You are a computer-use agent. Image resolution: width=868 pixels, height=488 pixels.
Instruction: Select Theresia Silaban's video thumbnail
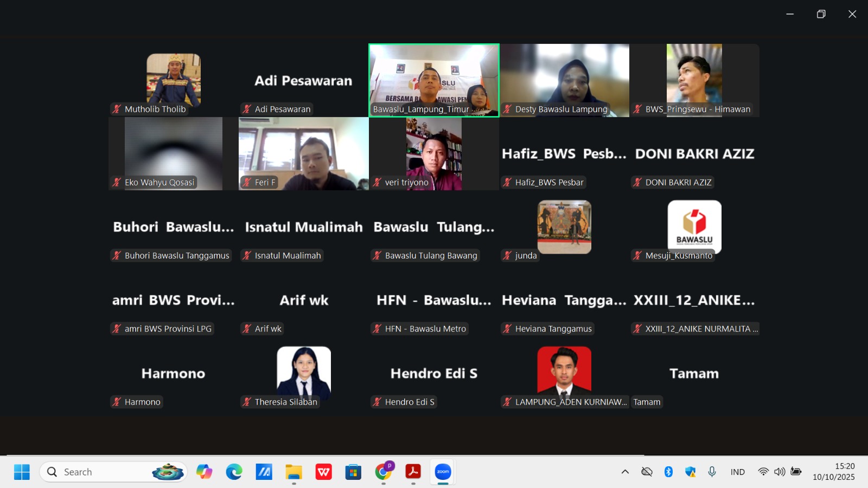pos(304,373)
